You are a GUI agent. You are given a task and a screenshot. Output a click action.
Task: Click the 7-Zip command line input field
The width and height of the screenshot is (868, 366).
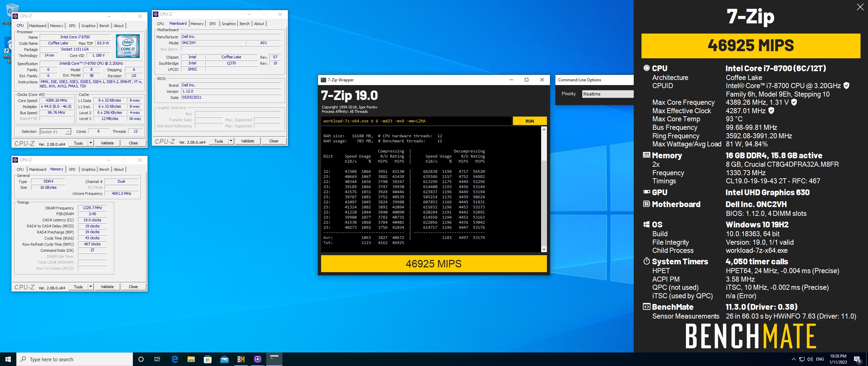click(x=416, y=121)
